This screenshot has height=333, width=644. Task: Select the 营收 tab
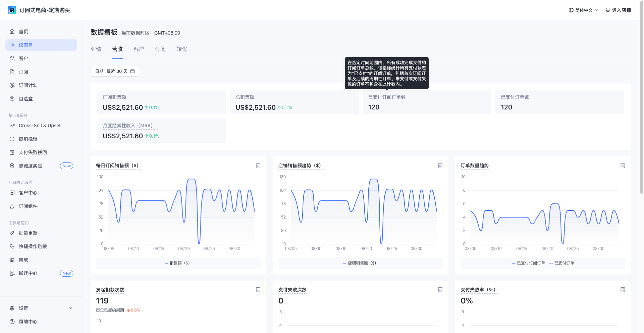117,49
